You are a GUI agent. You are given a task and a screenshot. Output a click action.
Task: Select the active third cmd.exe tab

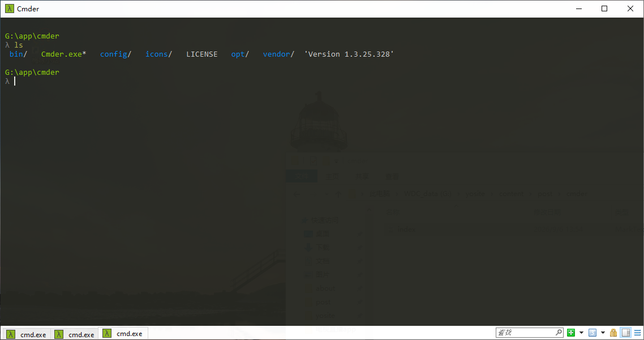coord(123,333)
